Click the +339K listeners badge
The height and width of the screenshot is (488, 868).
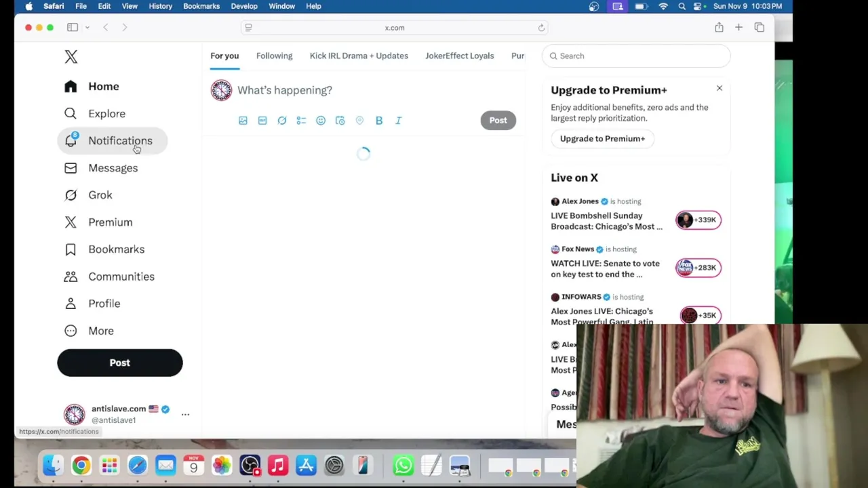pyautogui.click(x=698, y=220)
